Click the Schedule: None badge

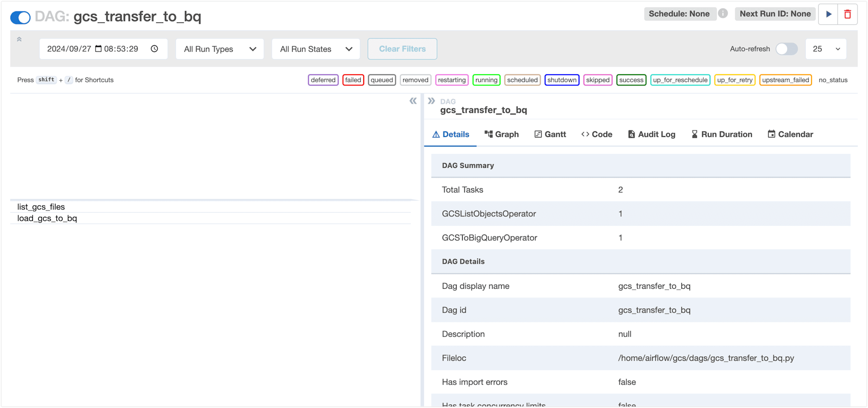pyautogui.click(x=679, y=14)
